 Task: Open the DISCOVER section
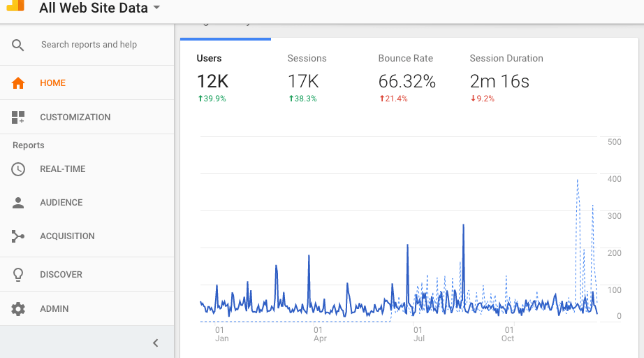(61, 275)
